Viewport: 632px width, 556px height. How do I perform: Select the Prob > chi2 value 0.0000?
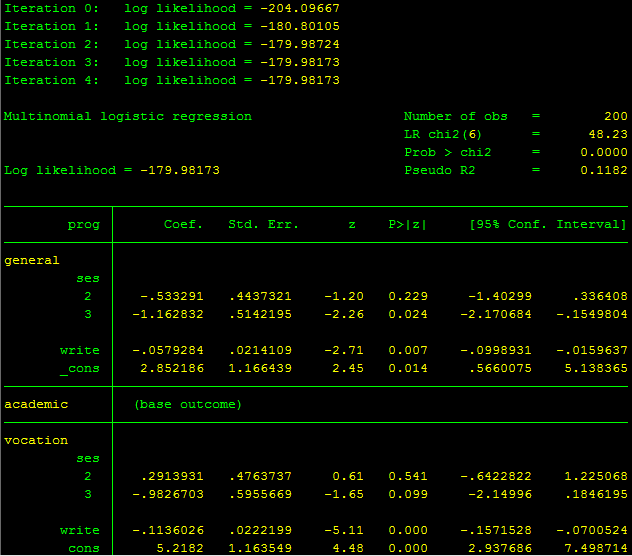tap(604, 152)
